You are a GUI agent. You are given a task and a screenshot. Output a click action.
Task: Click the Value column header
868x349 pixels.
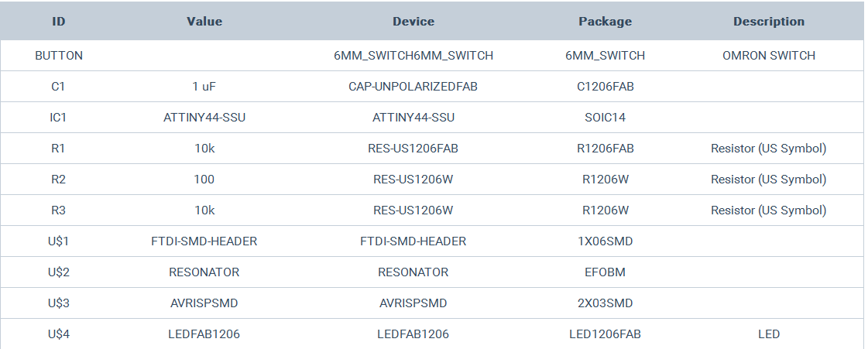204,22
